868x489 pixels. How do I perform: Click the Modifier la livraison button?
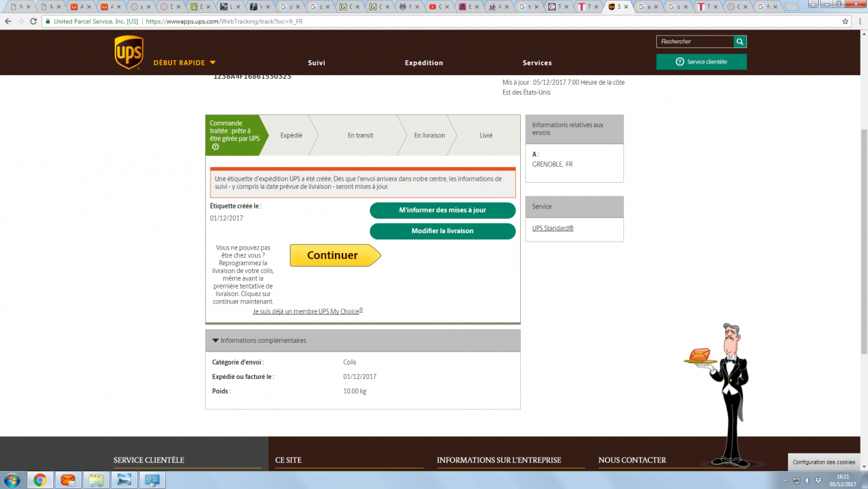tap(442, 231)
